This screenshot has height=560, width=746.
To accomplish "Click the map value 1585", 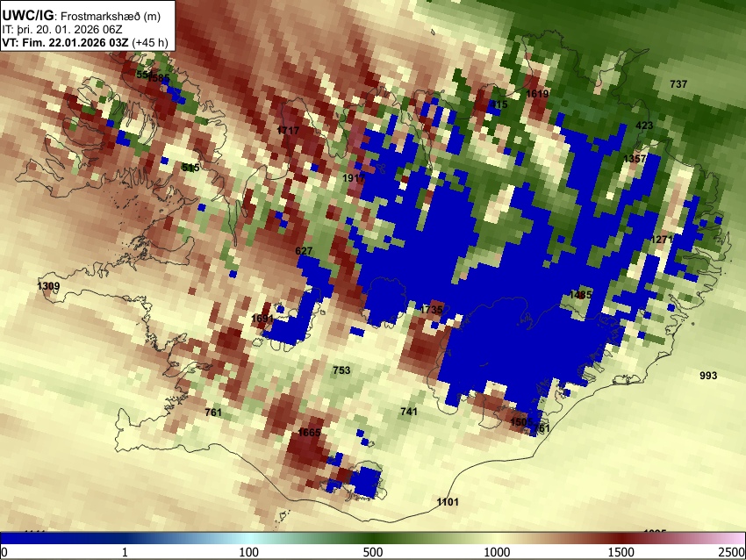I will pos(159,78).
